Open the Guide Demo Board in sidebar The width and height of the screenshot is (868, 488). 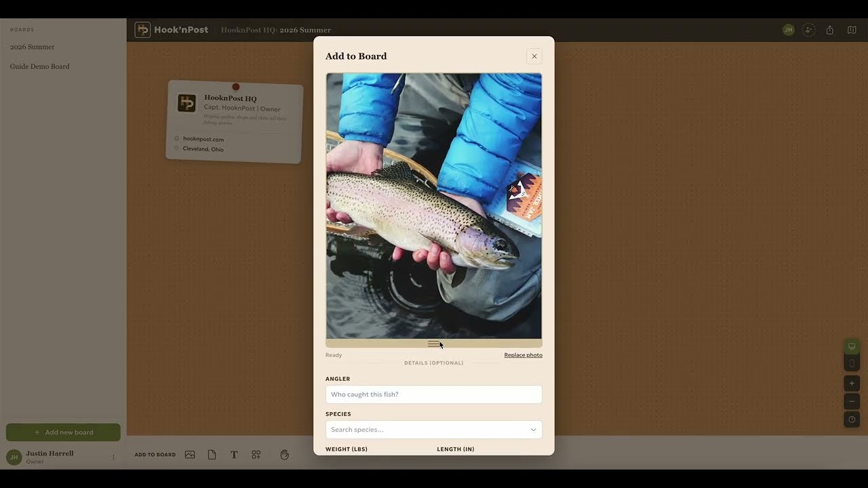(x=40, y=66)
